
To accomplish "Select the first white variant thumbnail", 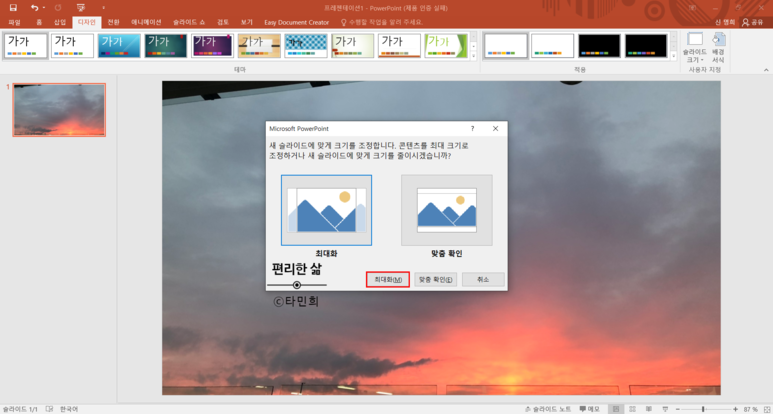I will pyautogui.click(x=506, y=46).
